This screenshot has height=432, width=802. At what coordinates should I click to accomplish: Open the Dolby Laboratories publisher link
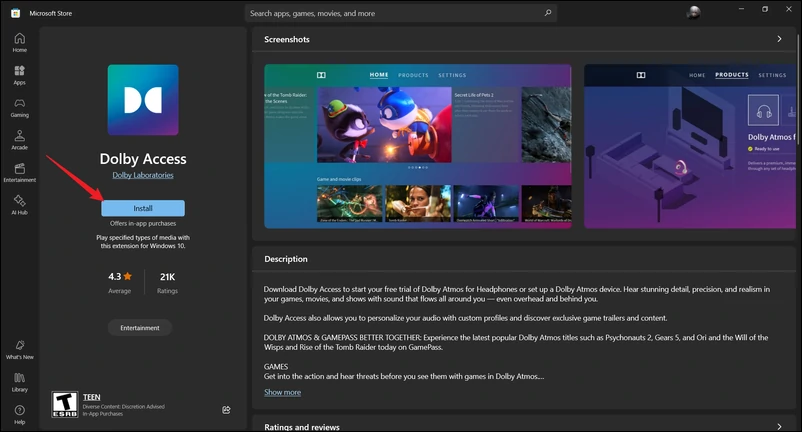[142, 175]
